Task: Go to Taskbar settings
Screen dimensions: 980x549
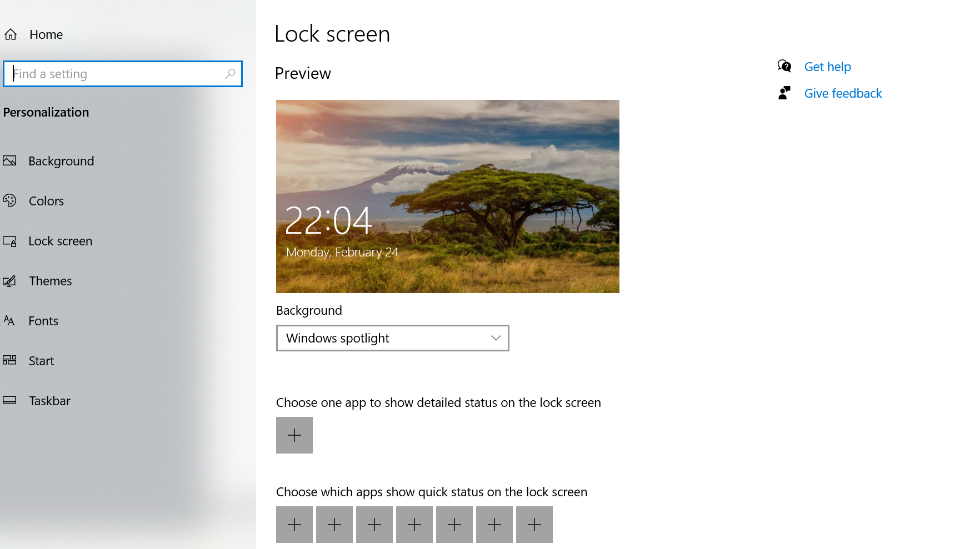Action: (x=49, y=401)
